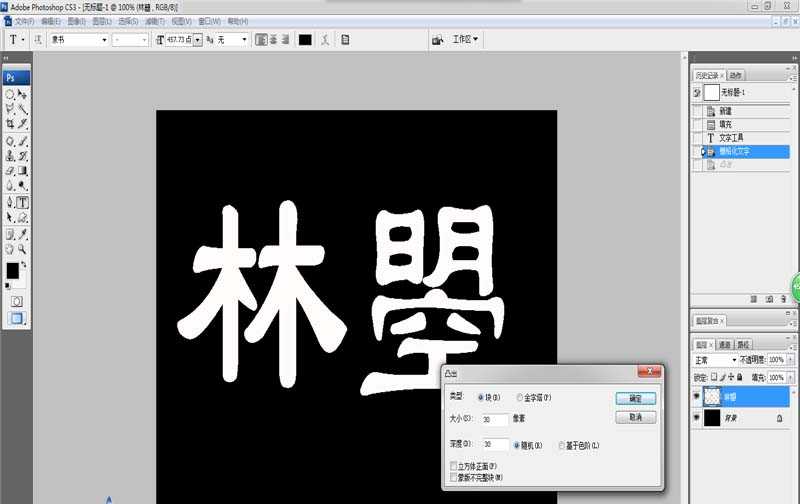The image size is (800, 504).
Task: Switch to the 动作 actions tab
Action: click(735, 75)
